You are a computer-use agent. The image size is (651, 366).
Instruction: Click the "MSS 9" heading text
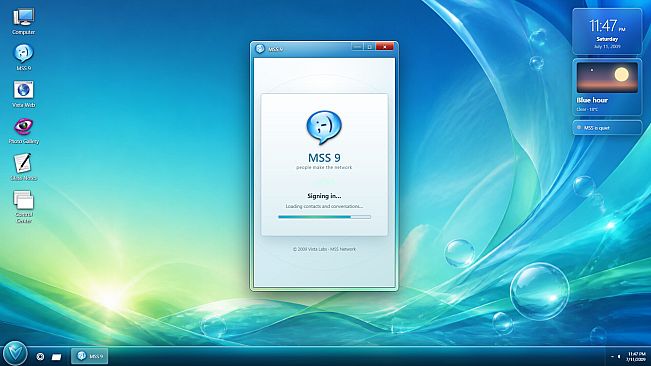pos(324,158)
